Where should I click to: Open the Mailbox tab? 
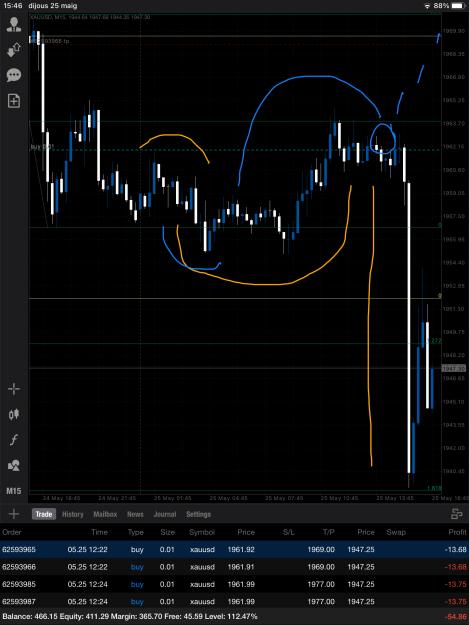[x=105, y=514]
